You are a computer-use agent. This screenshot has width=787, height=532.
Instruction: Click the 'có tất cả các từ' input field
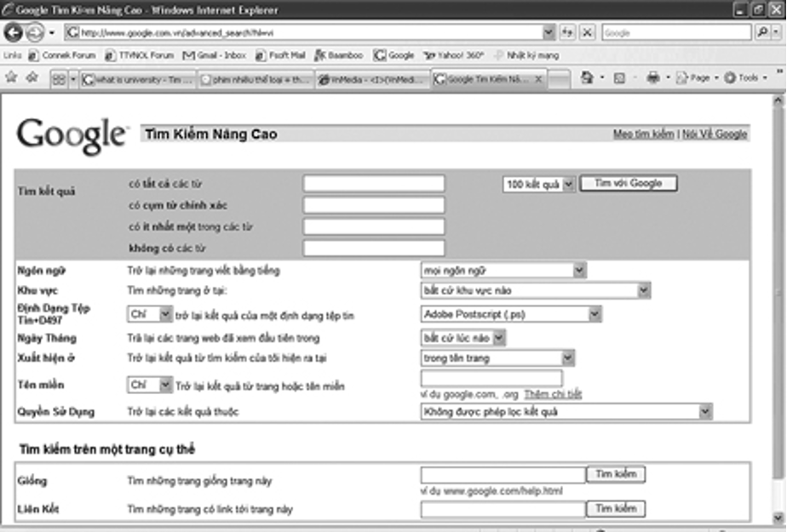(374, 184)
